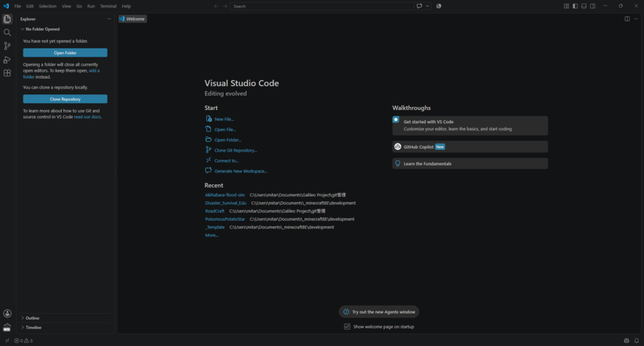Open Copilot status icon in status bar
Viewport: 644px width, 346px height.
click(626, 341)
